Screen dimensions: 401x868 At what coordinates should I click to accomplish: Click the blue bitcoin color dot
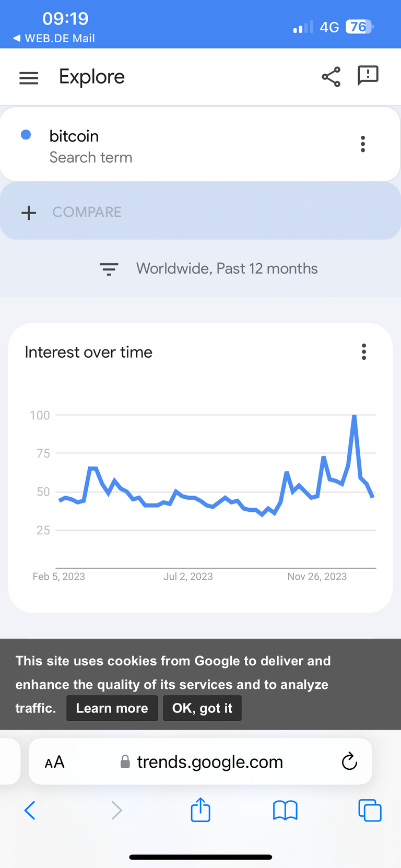[26, 135]
